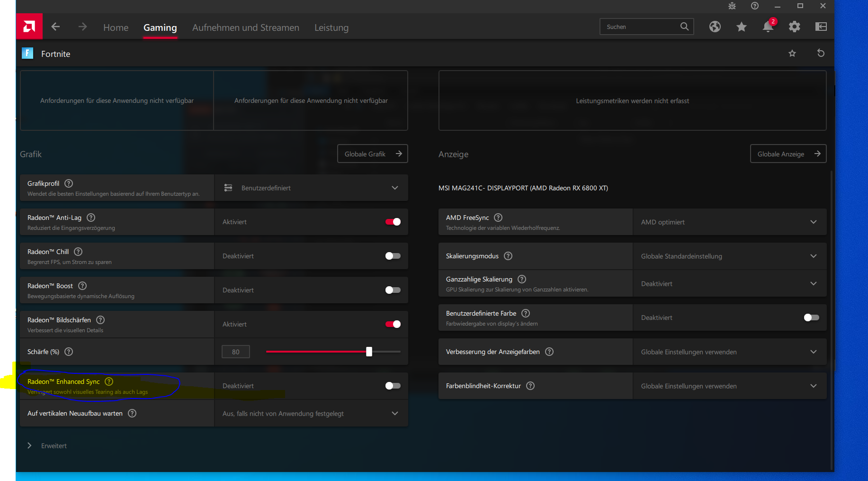Show help for Radeon Anti-Lag
868x481 pixels.
(x=91, y=218)
